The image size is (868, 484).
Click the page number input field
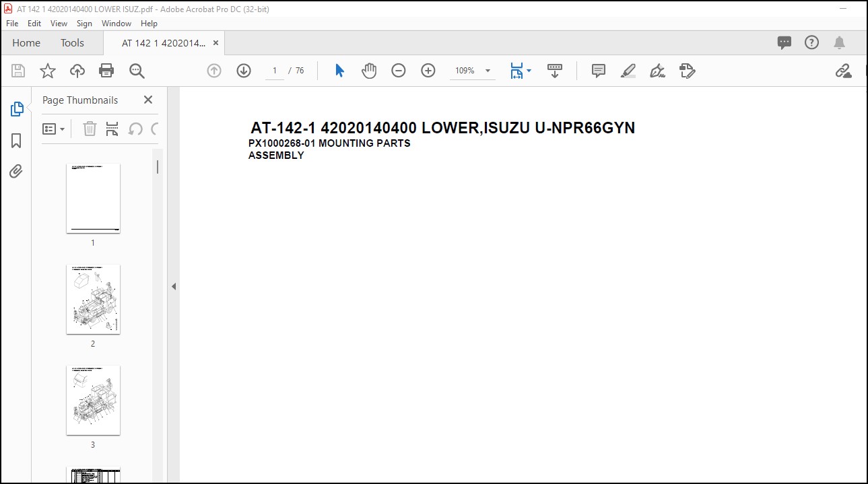pyautogui.click(x=275, y=71)
